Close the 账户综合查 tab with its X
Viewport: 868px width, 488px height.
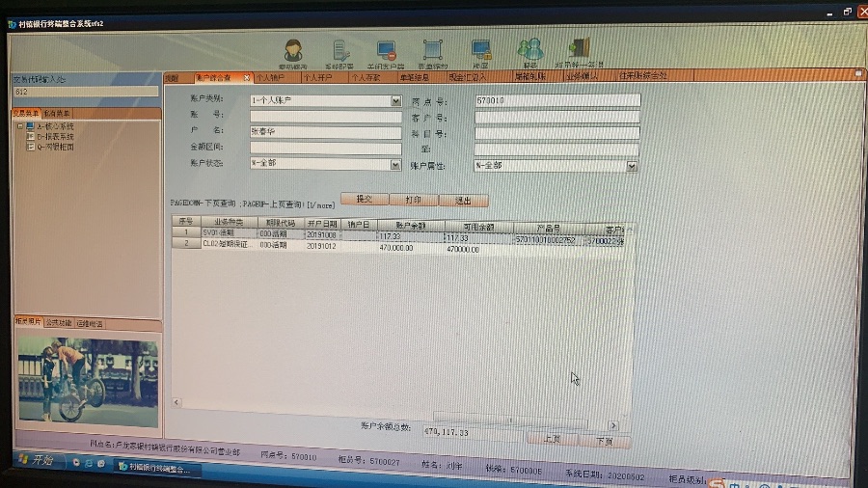point(247,77)
